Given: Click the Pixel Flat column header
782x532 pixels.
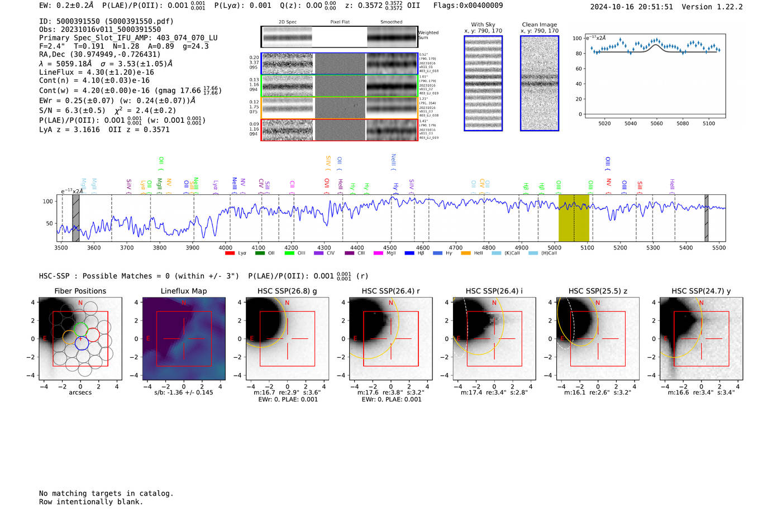Looking at the screenshot, I should tap(340, 22).
